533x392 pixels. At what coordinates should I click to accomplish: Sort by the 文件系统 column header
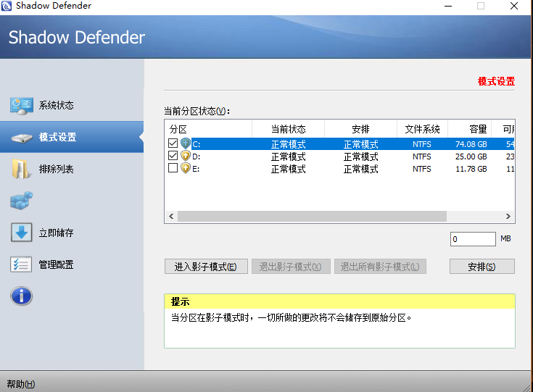[x=422, y=129]
